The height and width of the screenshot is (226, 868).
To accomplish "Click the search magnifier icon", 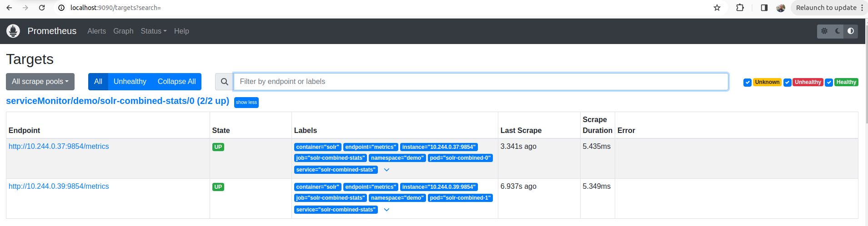I will 224,82.
